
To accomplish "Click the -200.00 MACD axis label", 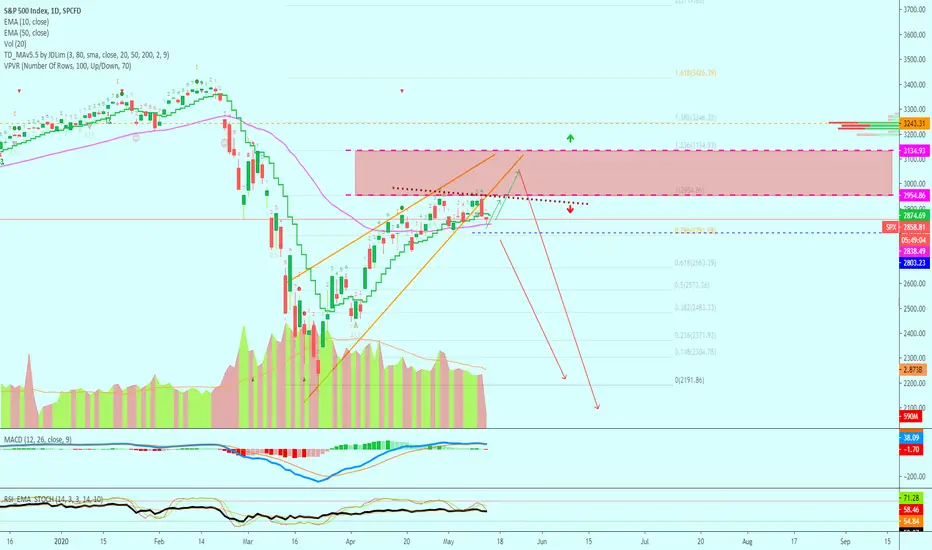I will [915, 476].
